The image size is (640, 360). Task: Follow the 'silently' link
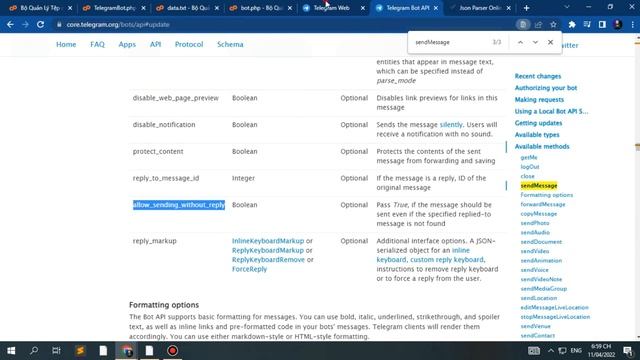pyautogui.click(x=451, y=124)
